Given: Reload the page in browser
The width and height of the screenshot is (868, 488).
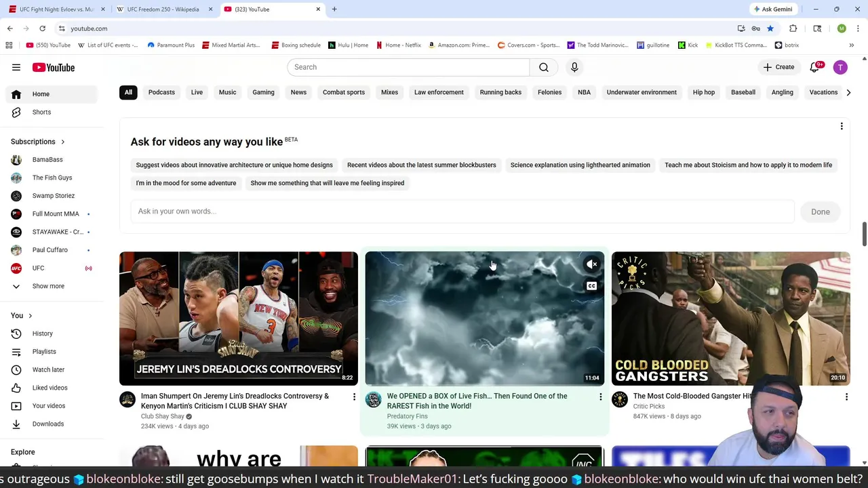Looking at the screenshot, I should point(42,28).
